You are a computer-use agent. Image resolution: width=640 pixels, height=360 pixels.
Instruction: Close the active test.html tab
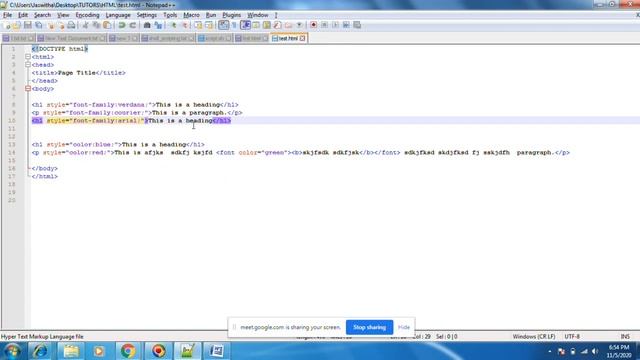click(302, 38)
